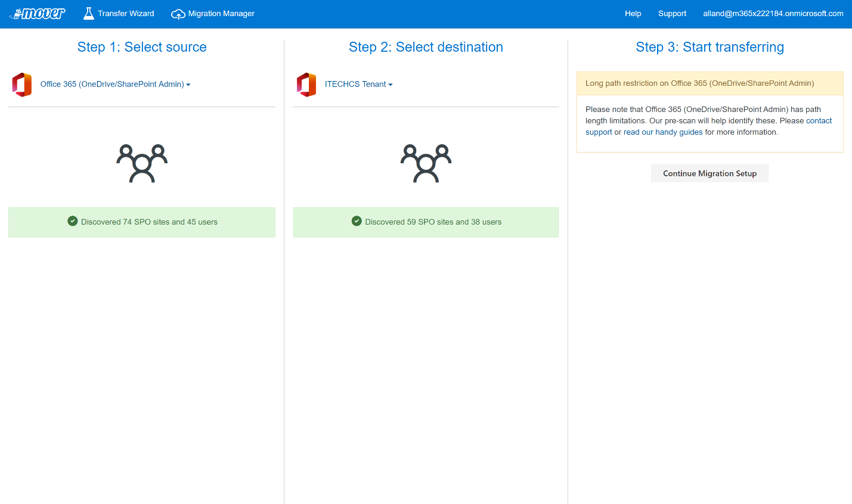852x504 pixels.
Task: Open the Office 365 source connector dropdown
Action: pos(115,85)
